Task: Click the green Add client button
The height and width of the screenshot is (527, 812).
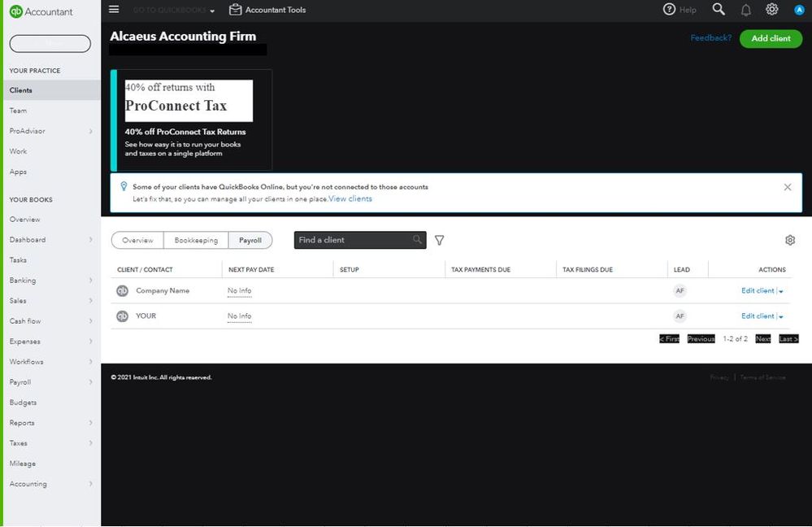Action: [771, 38]
